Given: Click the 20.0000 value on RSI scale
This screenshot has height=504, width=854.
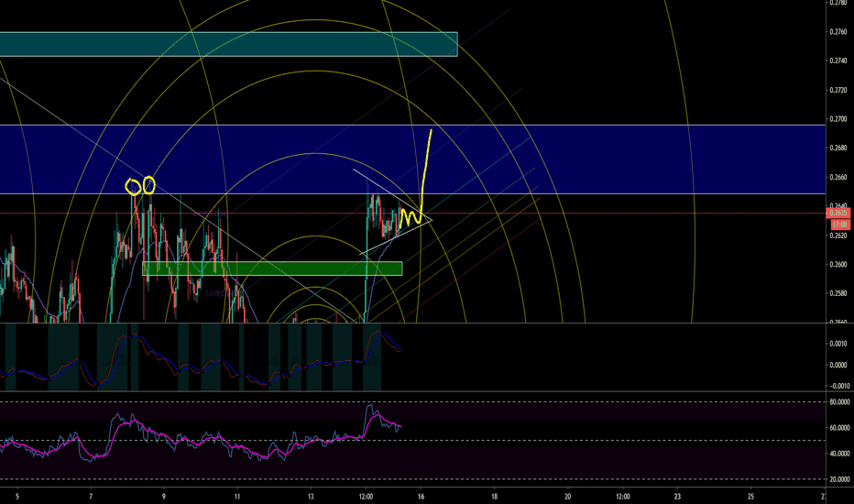Looking at the screenshot, I should (839, 479).
